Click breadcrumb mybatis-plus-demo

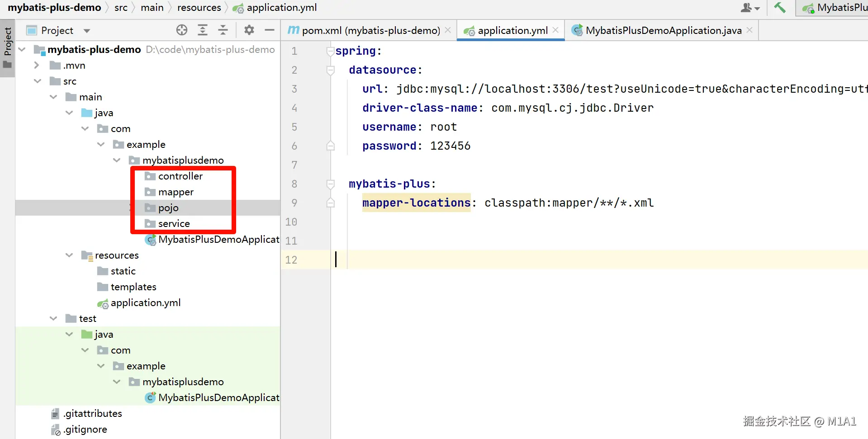pos(54,7)
